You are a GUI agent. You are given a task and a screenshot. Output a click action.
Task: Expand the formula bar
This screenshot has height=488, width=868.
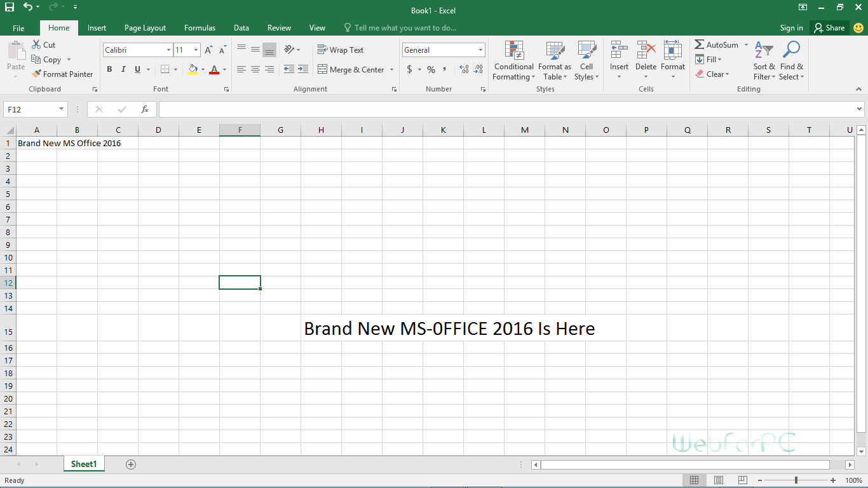[860, 109]
